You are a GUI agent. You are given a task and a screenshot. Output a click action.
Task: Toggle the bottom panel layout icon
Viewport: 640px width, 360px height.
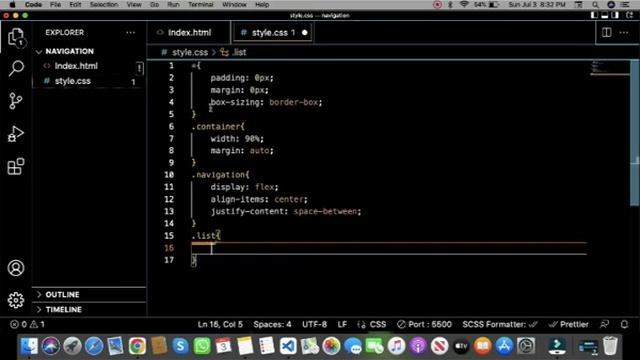coord(605,15)
